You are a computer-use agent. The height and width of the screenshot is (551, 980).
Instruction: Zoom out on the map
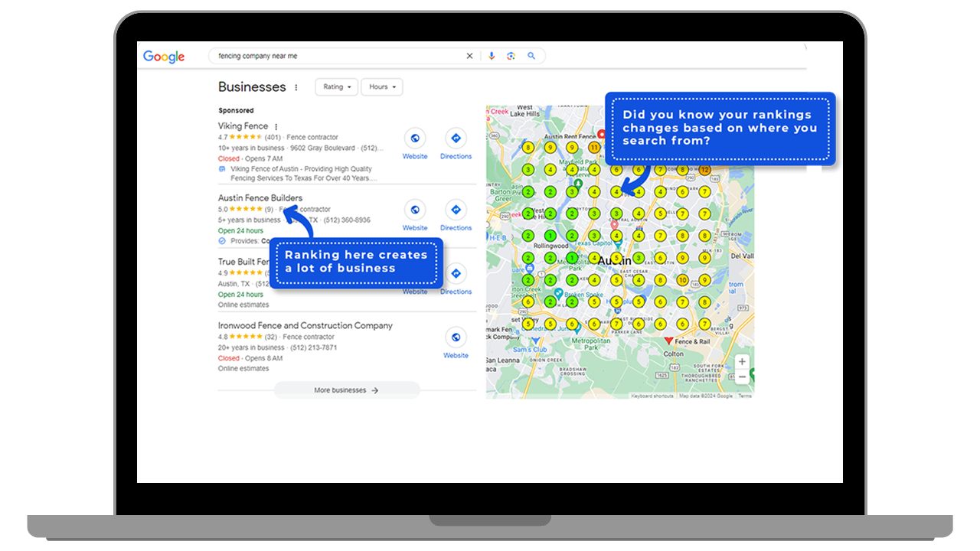742,377
